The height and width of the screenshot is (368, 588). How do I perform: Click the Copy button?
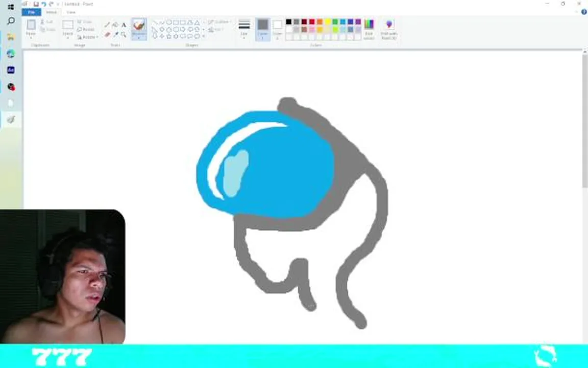pyautogui.click(x=47, y=29)
